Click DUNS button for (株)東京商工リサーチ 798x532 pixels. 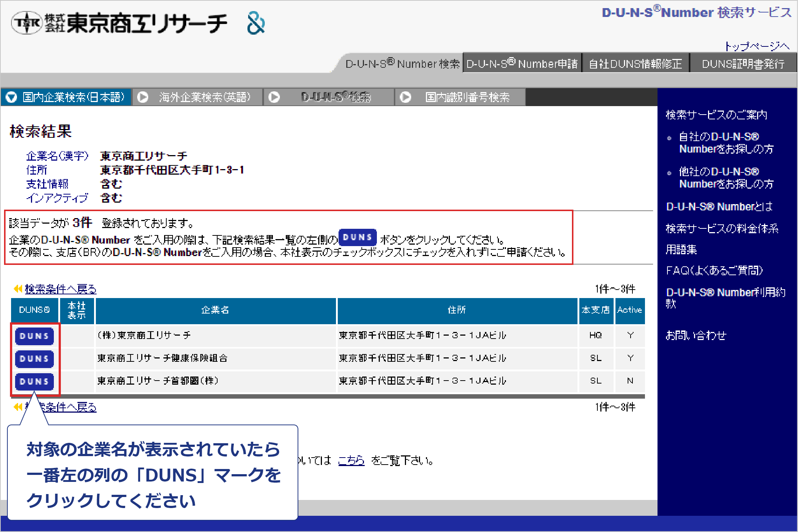[34, 336]
